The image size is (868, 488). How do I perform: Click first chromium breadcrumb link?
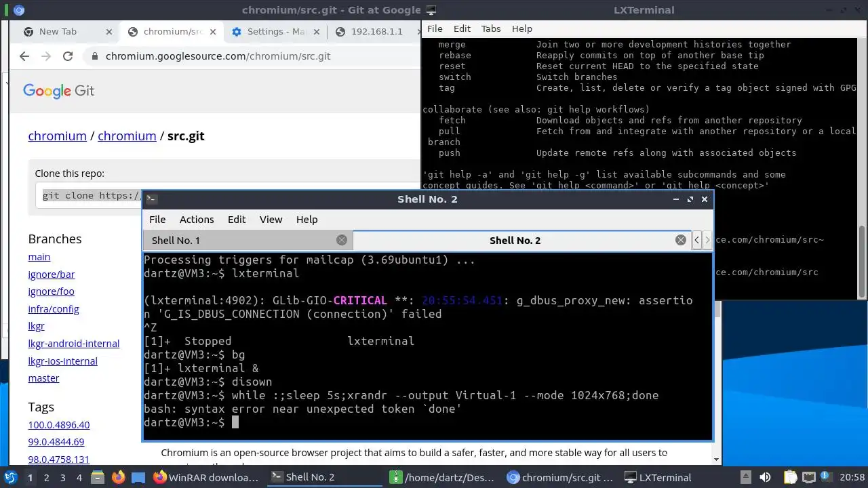point(57,136)
